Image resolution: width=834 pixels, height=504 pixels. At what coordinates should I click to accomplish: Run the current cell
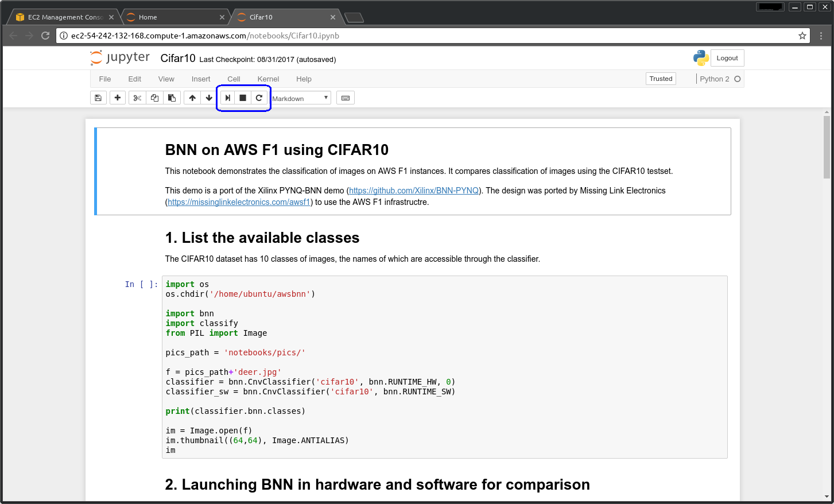228,98
